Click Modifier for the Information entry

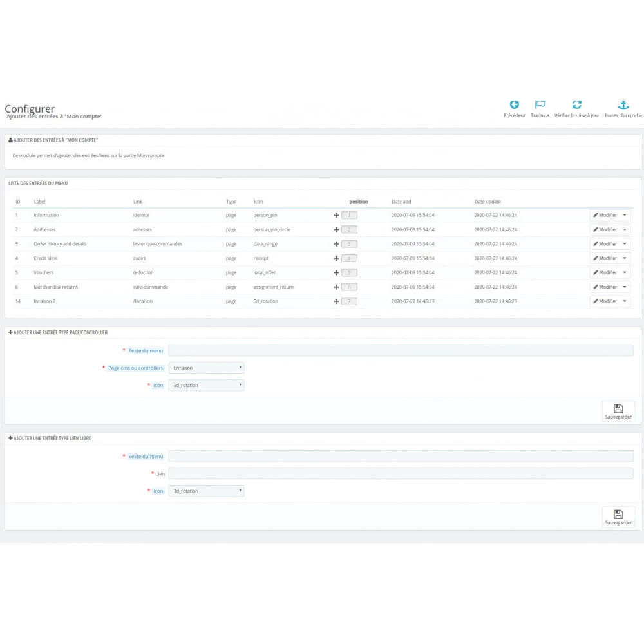(x=605, y=215)
